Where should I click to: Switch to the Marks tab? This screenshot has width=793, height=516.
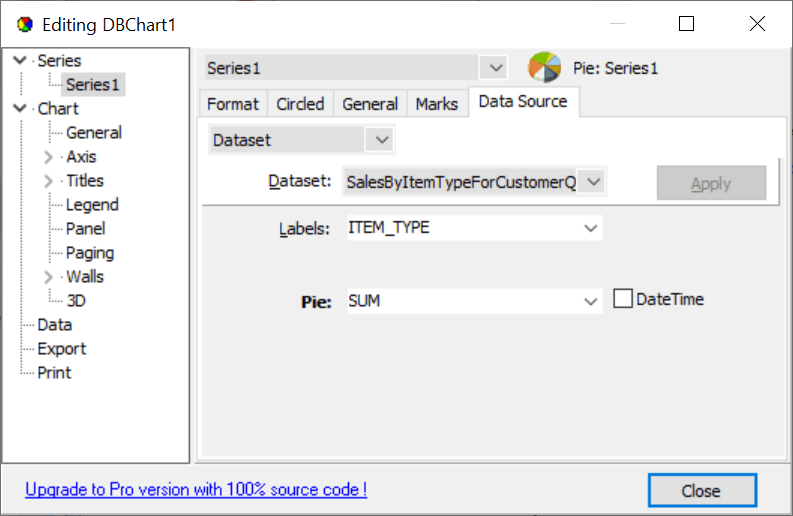[x=437, y=104]
